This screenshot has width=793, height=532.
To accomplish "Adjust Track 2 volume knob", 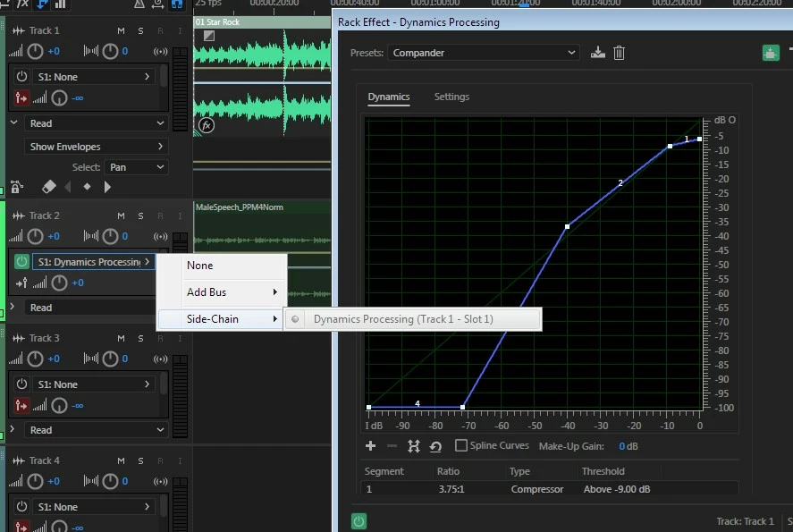I will point(35,236).
